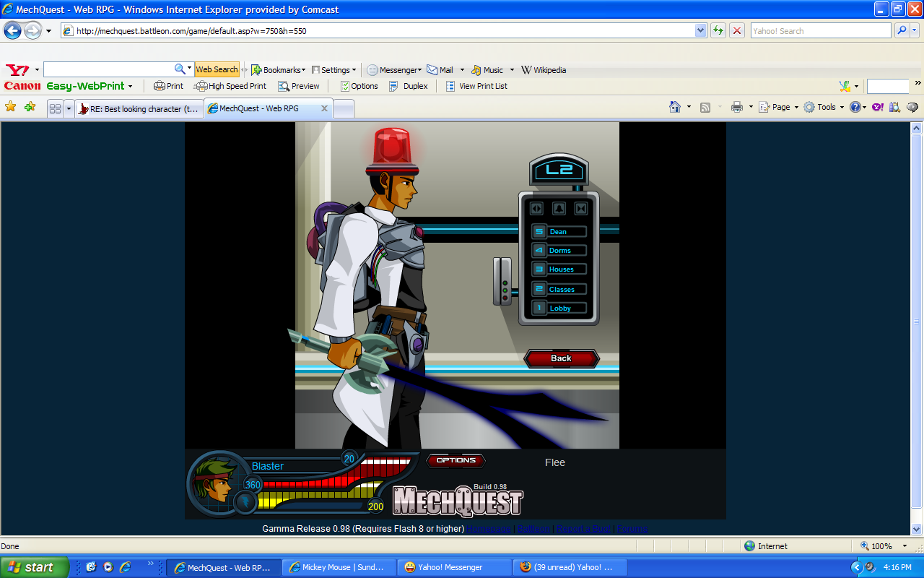
Task: Click the Quick Tabs icon
Action: pyautogui.click(x=55, y=108)
